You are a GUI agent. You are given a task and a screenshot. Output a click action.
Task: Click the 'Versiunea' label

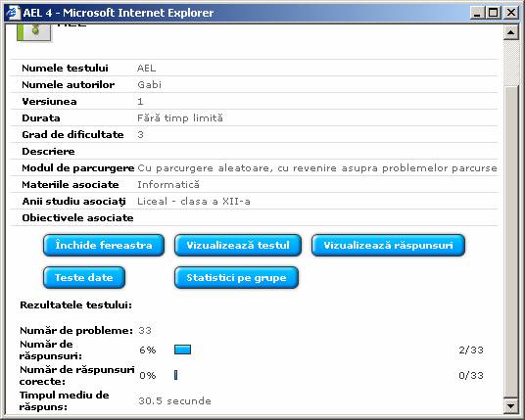click(49, 102)
